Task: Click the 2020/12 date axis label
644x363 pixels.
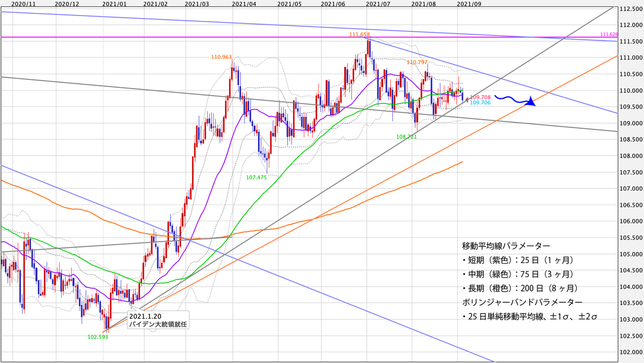Action: pyautogui.click(x=67, y=3)
